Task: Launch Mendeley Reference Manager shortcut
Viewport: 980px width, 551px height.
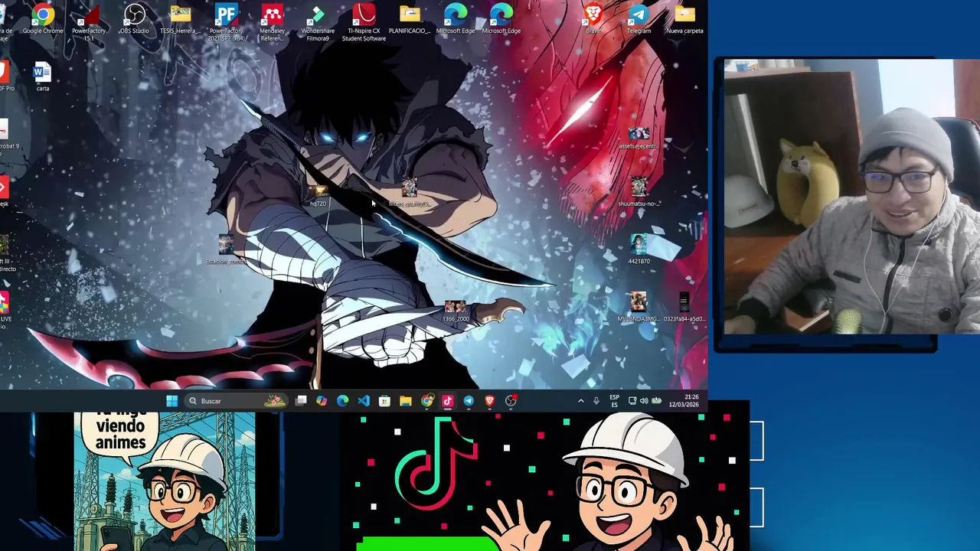Action: coord(272,21)
